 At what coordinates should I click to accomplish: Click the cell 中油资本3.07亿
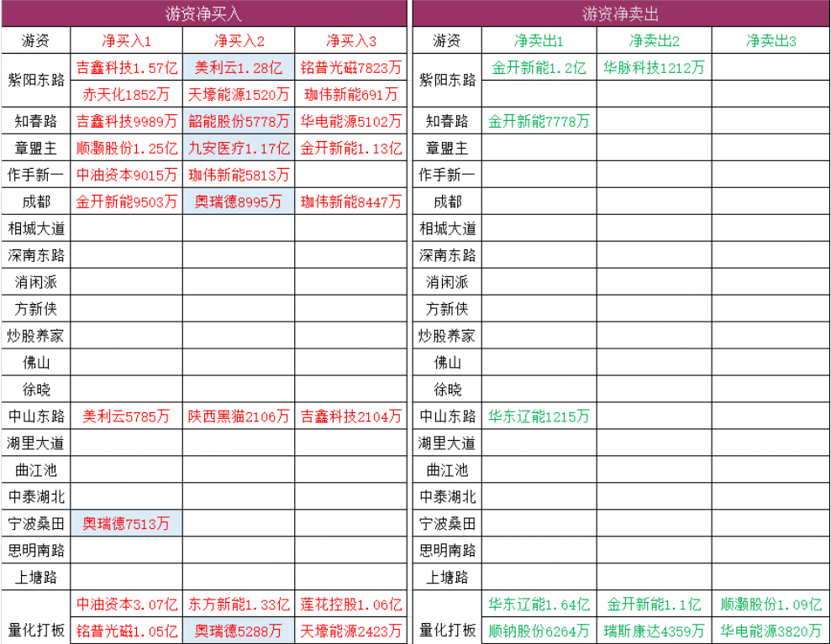click(127, 605)
